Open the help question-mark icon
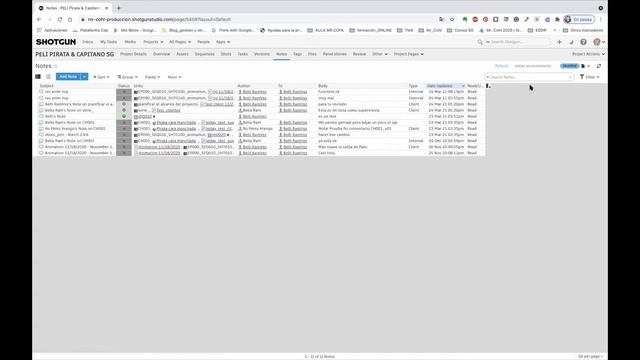640x360 pixels. (x=583, y=42)
